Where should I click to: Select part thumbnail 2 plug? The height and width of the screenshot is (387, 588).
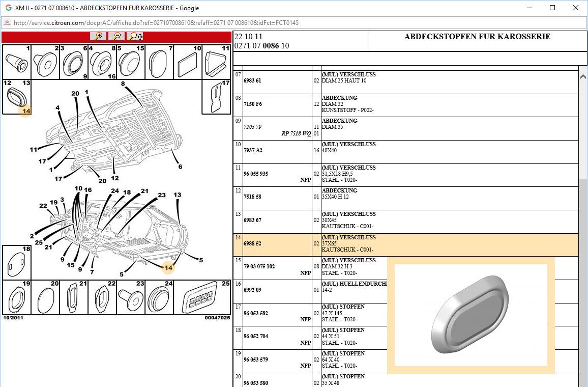tap(45, 62)
